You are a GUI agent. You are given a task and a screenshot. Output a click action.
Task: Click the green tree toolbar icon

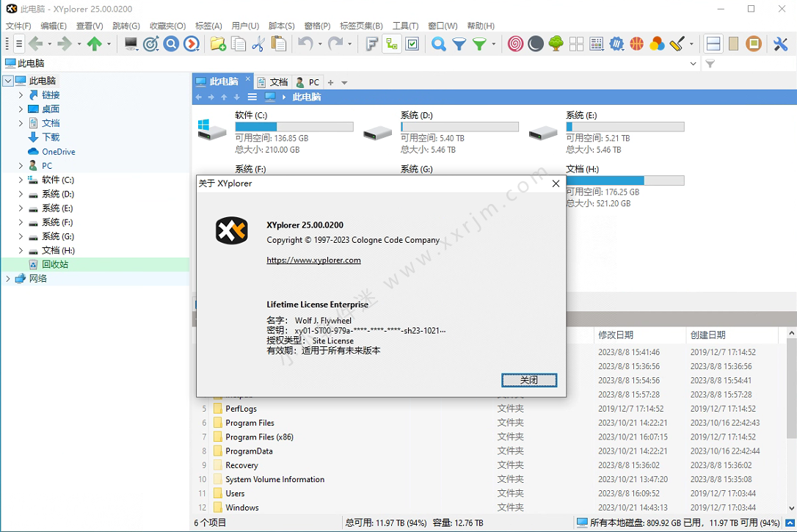click(x=556, y=44)
